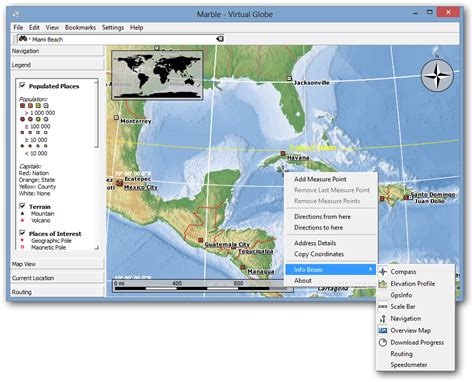Click the Tropic of Cancer label
The image size is (474, 382).
[313, 148]
